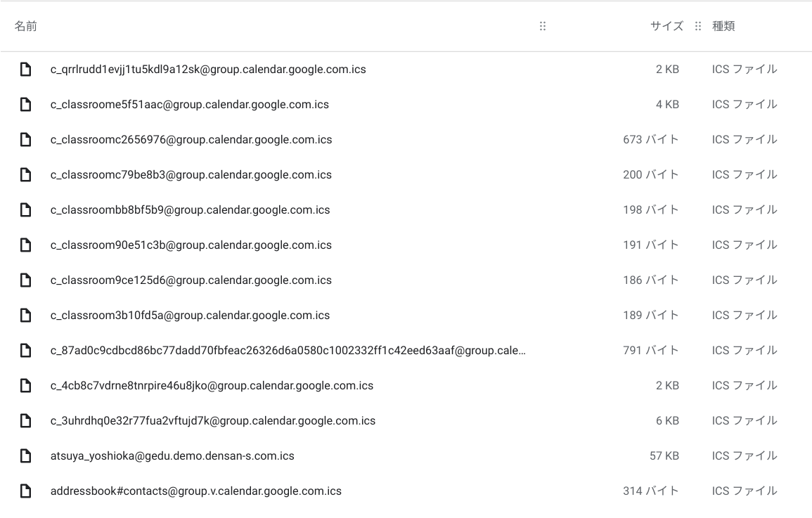Click the 314 バイト size cell

(651, 491)
